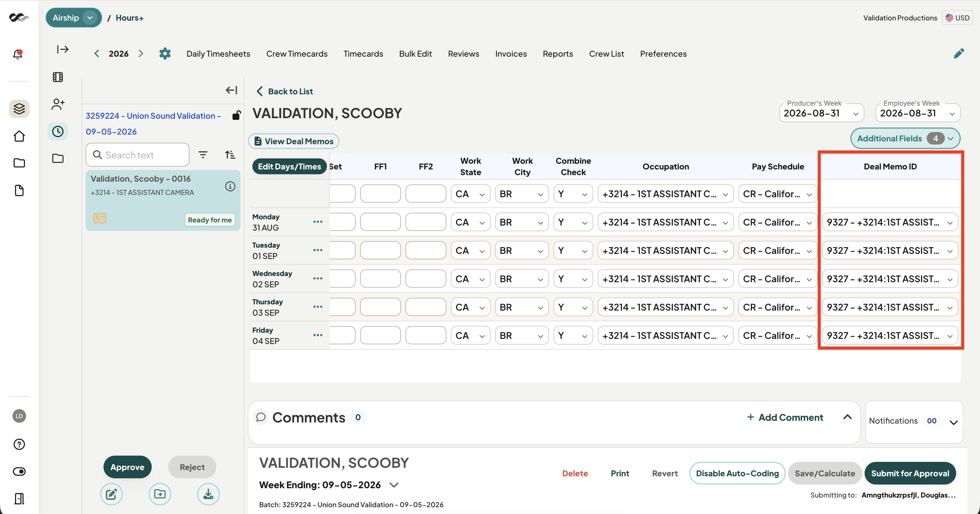Image resolution: width=980 pixels, height=514 pixels.
Task: Open the Airship project dropdown
Action: point(74,18)
